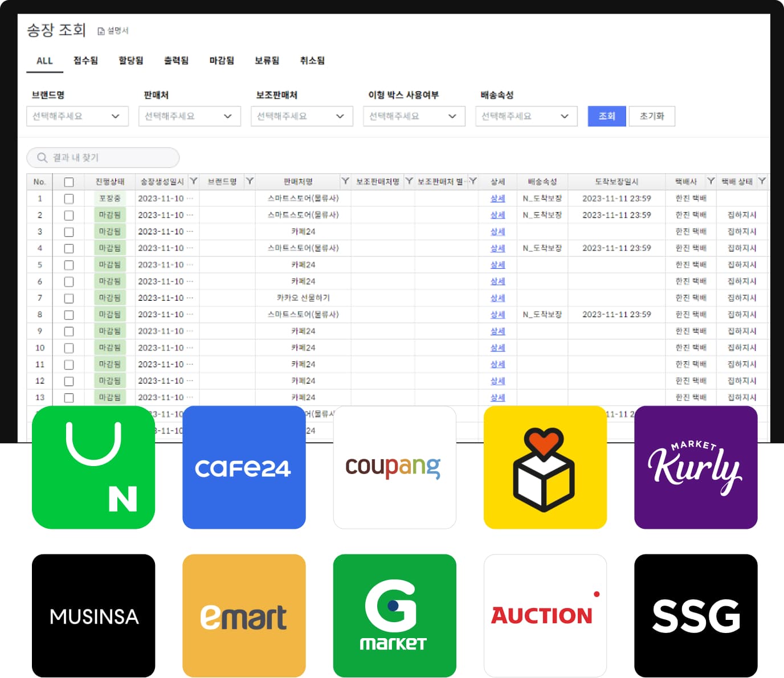The image size is (784, 678).
Task: Switch to the 마감됨 tab
Action: [x=222, y=60]
